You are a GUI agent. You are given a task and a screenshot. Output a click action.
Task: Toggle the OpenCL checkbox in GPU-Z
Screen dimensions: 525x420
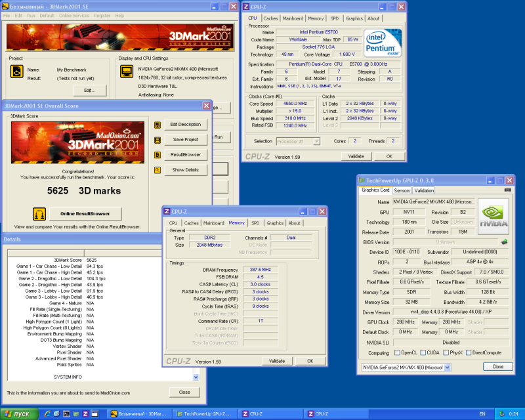pyautogui.click(x=398, y=352)
